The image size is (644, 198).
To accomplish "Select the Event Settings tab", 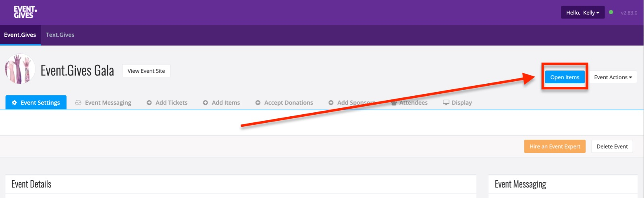I will tap(36, 103).
